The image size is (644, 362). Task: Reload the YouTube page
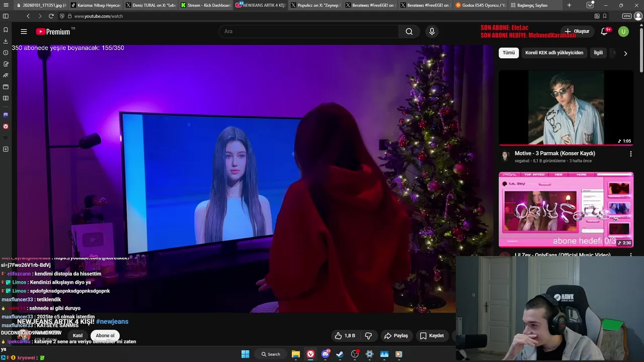51,16
